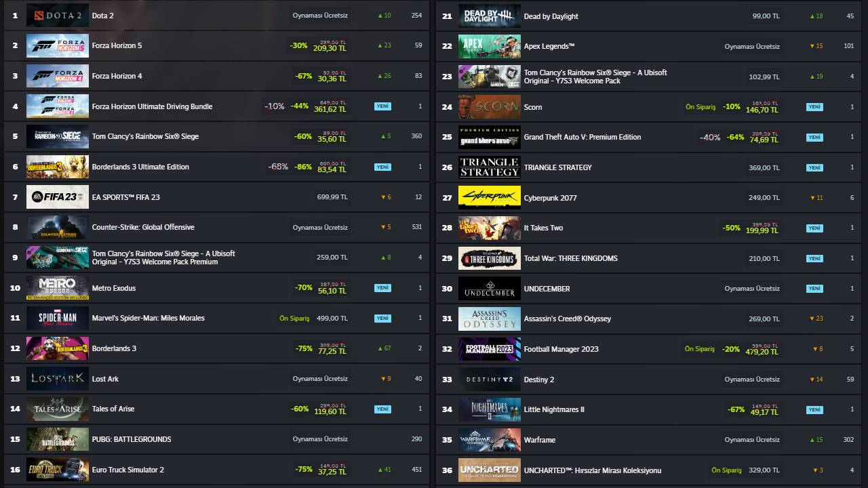Click the Triangle Strategy logo image
Image resolution: width=868 pixels, height=488 pixels.
tap(490, 167)
